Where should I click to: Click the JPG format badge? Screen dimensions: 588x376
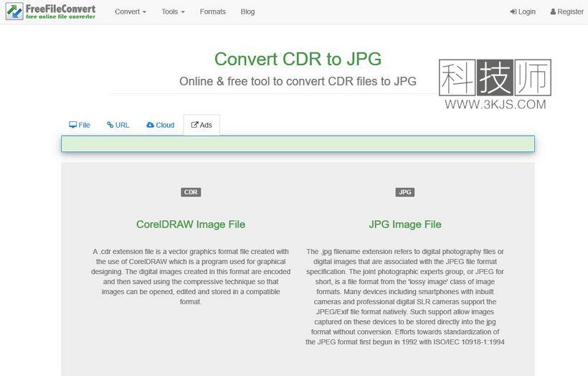pos(405,192)
